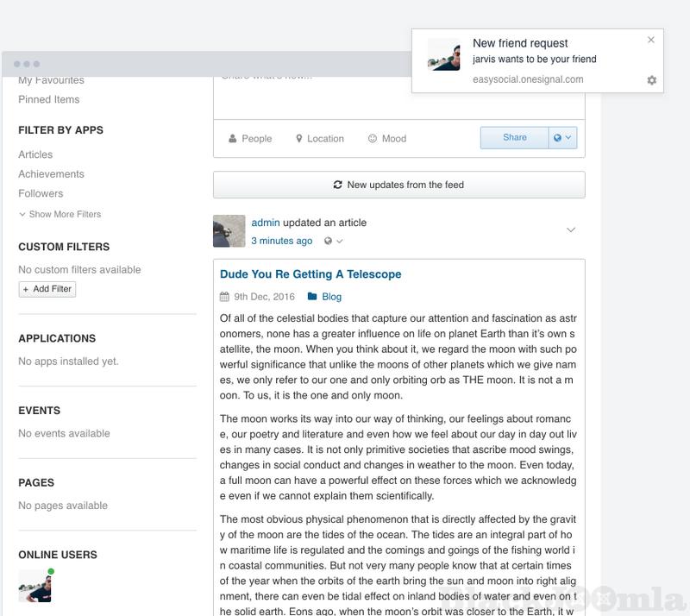Open the Blog category link
This screenshot has width=690, height=616.
[331, 297]
